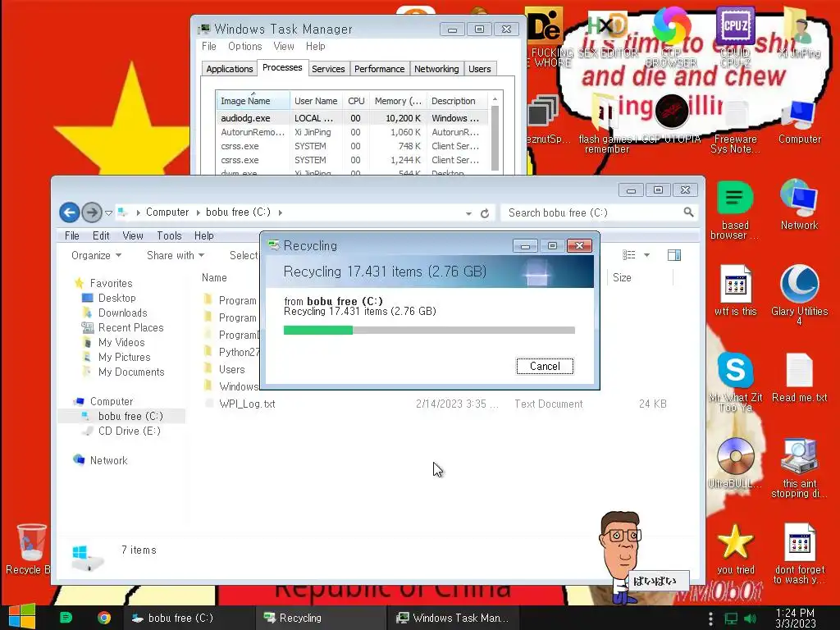This screenshot has width=840, height=630.
Task: Click the Windows Start button
Action: (x=22, y=617)
